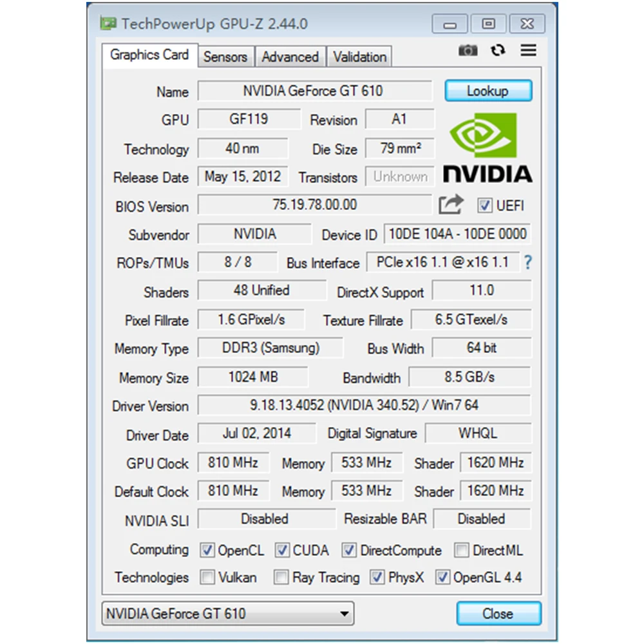Click the Subvendor value NVIDIA

pos(254,234)
